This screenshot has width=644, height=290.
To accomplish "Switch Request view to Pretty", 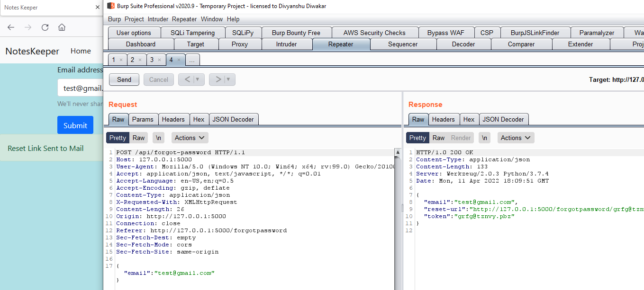I will point(118,138).
